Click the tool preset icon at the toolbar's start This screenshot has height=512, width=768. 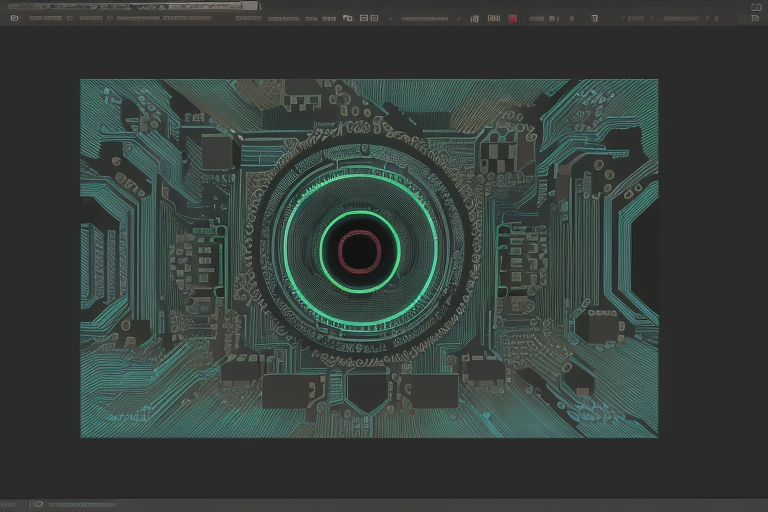[13, 18]
